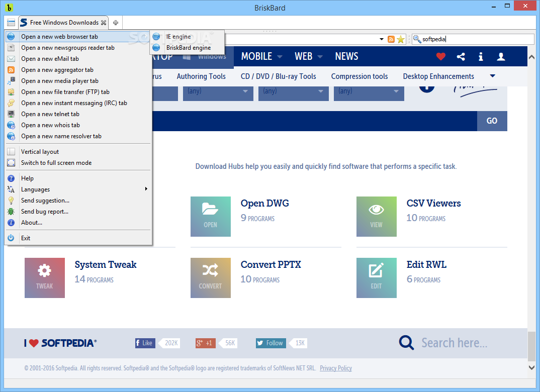Viewport: 540px width, 392px height.
Task: Open the Open DWG hub title
Action: tap(265, 204)
